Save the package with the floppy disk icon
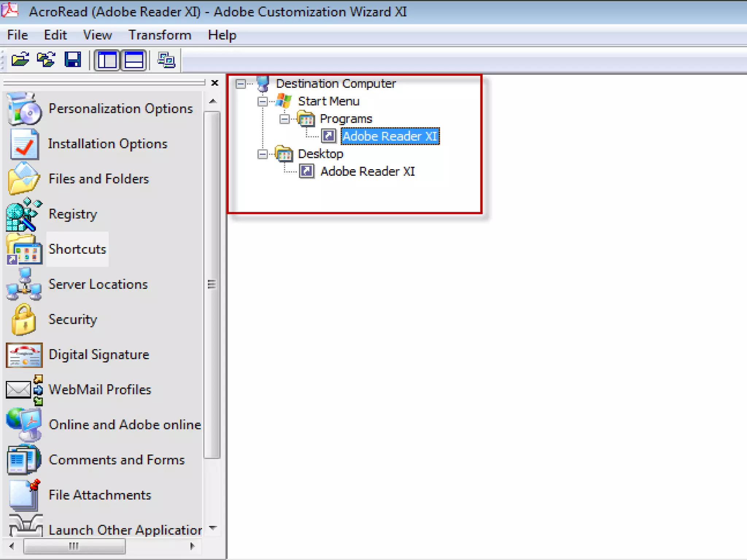Image resolution: width=747 pixels, height=560 pixels. click(x=73, y=60)
